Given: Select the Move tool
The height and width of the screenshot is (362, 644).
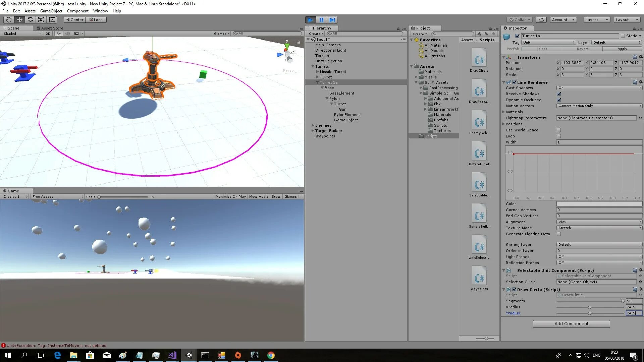Looking at the screenshot, I should tap(19, 20).
